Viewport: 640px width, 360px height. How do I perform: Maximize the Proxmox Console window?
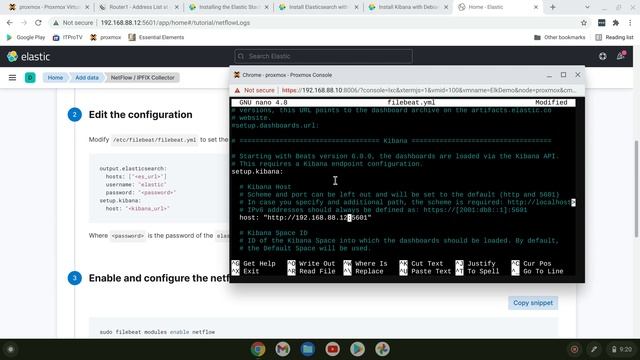click(x=563, y=75)
